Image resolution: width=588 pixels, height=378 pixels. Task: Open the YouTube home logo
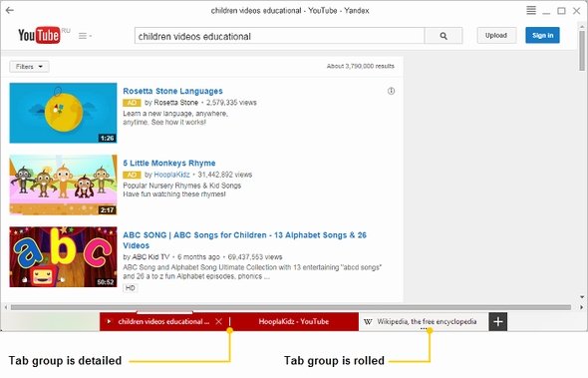coord(39,35)
